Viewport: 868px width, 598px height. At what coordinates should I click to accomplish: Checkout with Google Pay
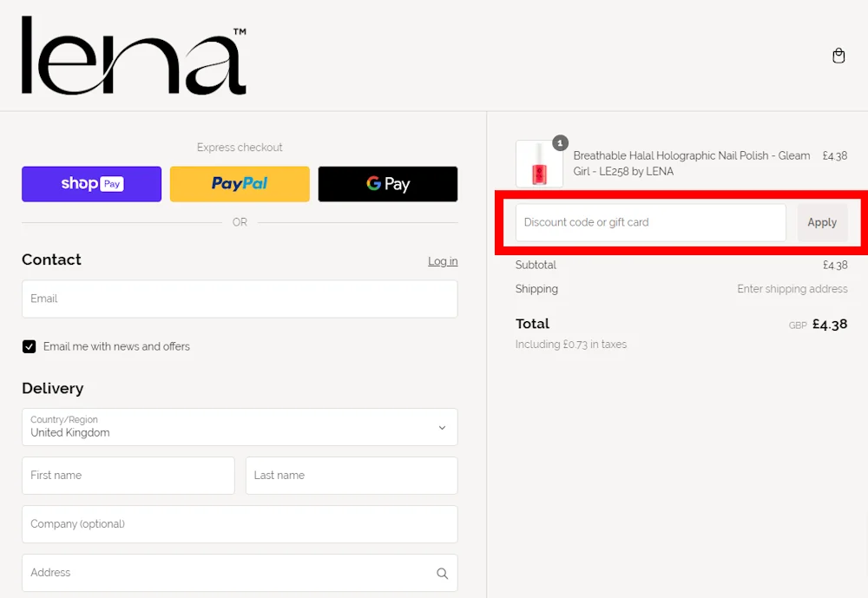point(387,184)
